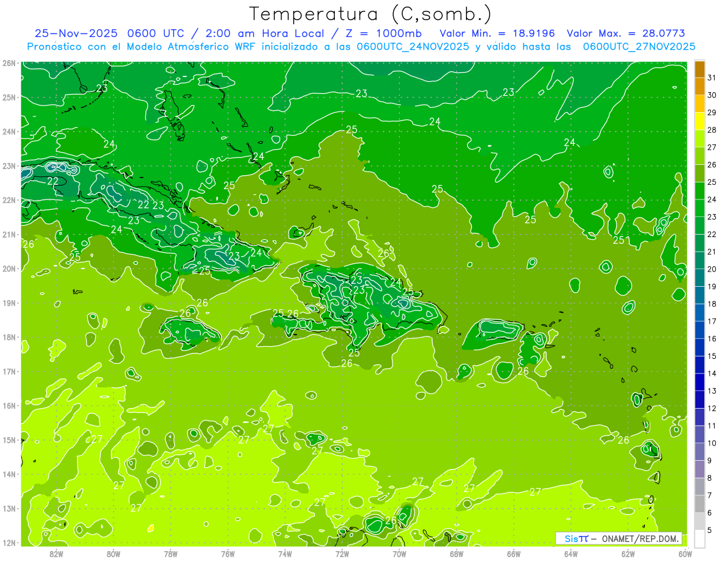Click the longitude label 62W

point(629,554)
